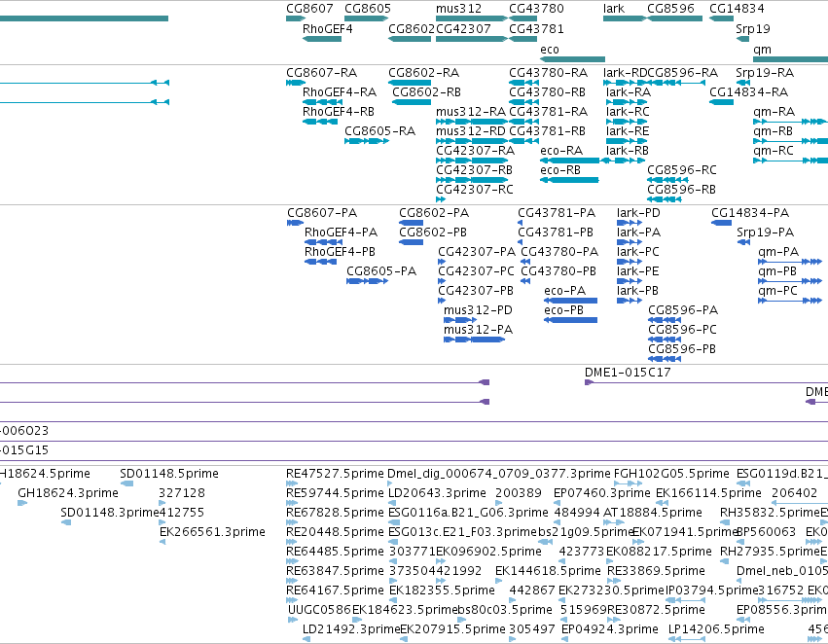Select transcript CG8602-RB
This screenshot has width=828, height=644.
pos(412,102)
